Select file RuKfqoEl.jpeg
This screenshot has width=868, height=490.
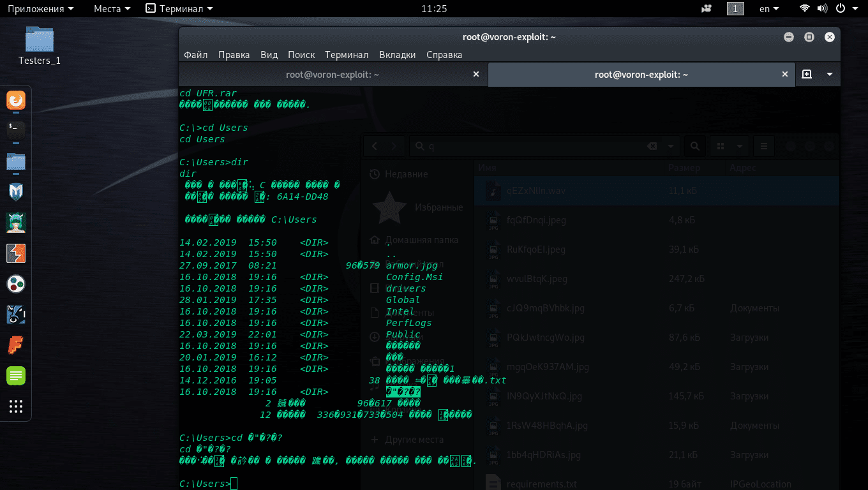657,249
